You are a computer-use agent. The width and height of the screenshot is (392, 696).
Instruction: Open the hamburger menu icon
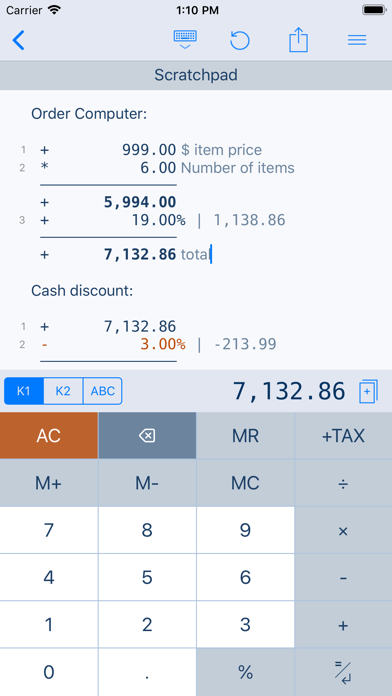coord(357,40)
